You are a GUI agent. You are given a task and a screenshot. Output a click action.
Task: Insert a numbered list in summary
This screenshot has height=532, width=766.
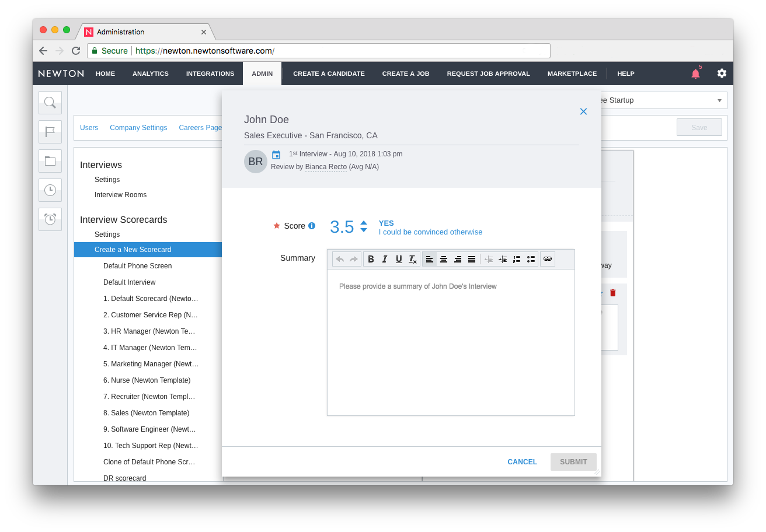(517, 259)
